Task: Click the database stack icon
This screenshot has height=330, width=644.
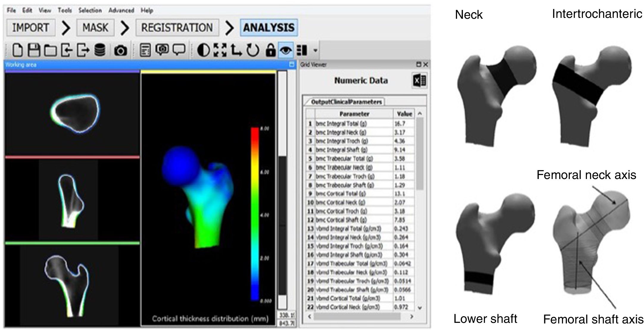Action: (x=100, y=50)
